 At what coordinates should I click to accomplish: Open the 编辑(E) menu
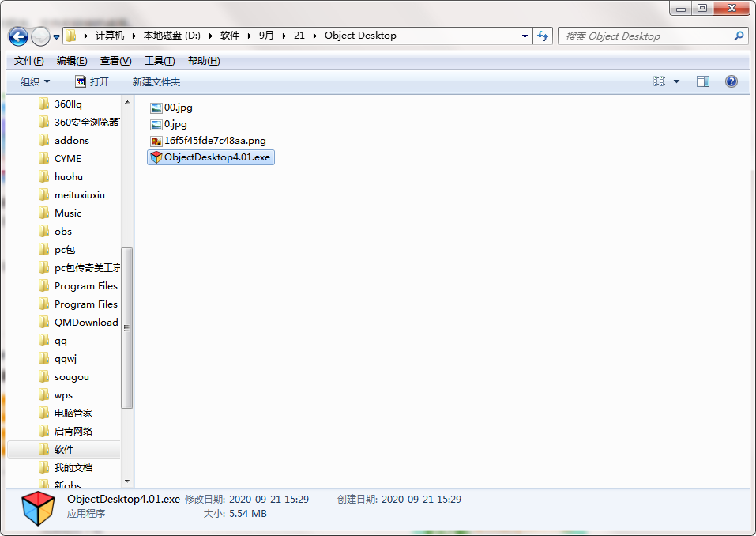(x=72, y=61)
